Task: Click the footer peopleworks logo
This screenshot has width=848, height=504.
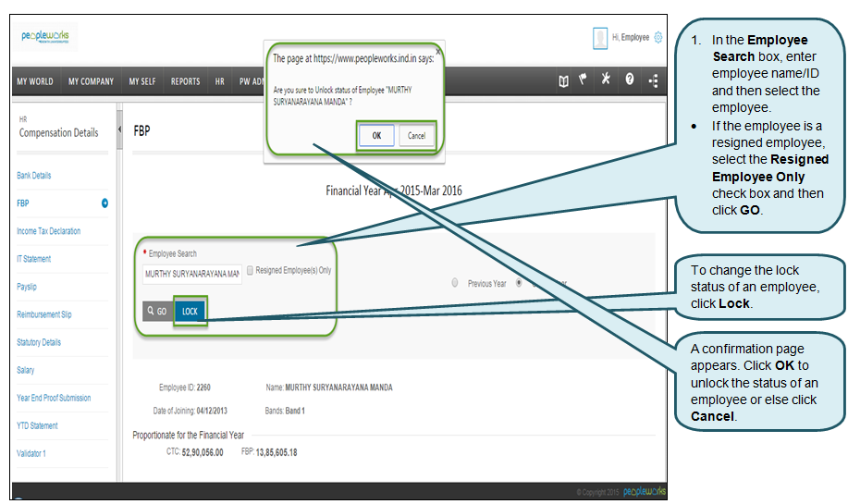Action: (645, 492)
